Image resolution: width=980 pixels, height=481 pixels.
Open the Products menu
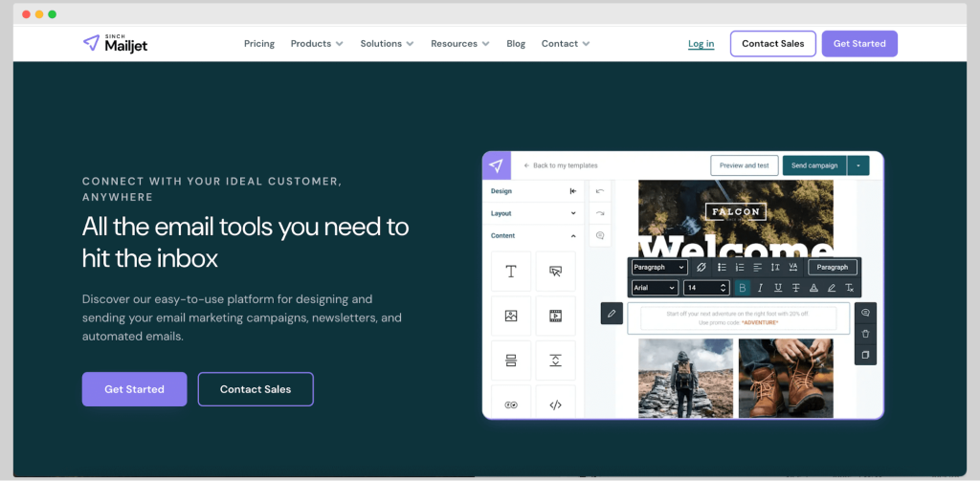pyautogui.click(x=317, y=44)
